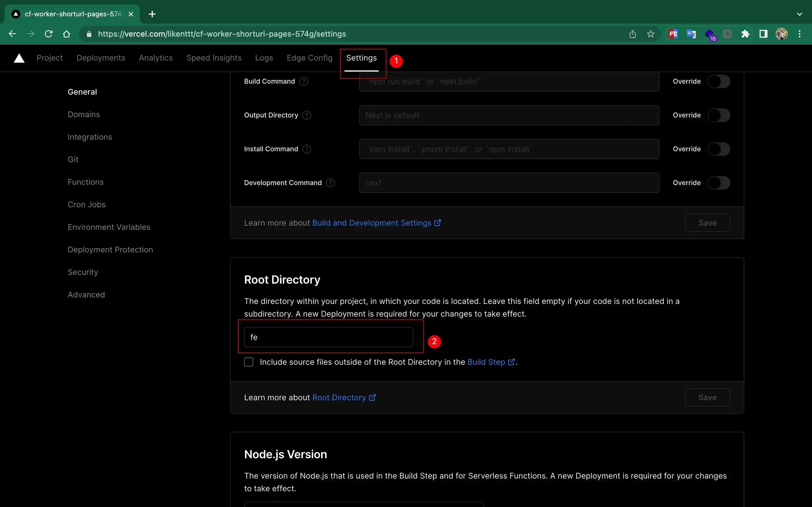
Task: Switch to the Logs tab
Action: click(264, 58)
